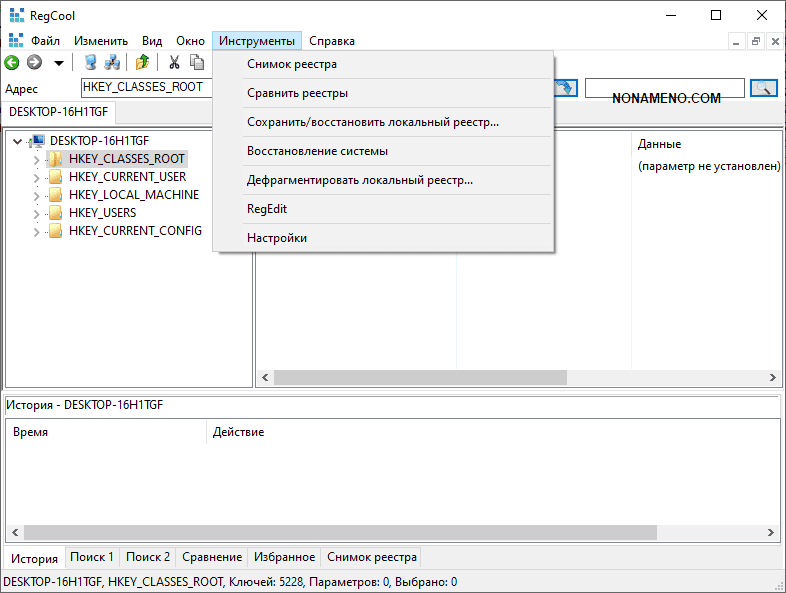
Task: Expand the HKEY_CURRENT_USER tree node
Action: 37,177
